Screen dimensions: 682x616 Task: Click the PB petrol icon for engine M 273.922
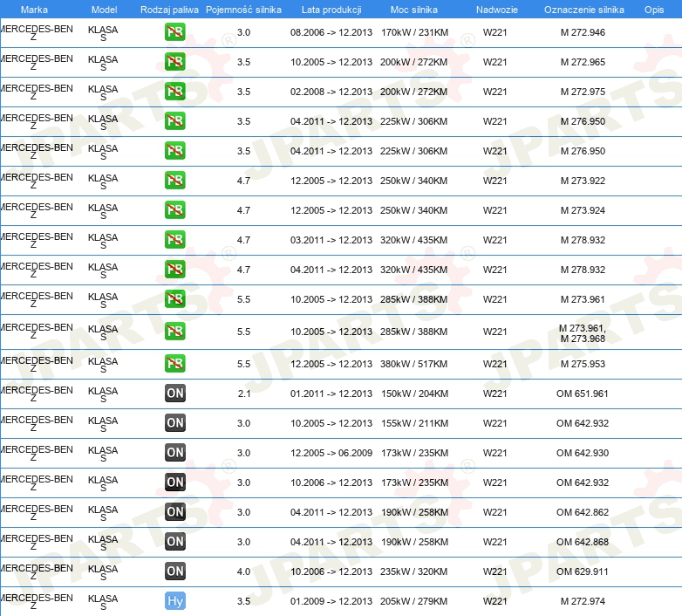coord(175,181)
